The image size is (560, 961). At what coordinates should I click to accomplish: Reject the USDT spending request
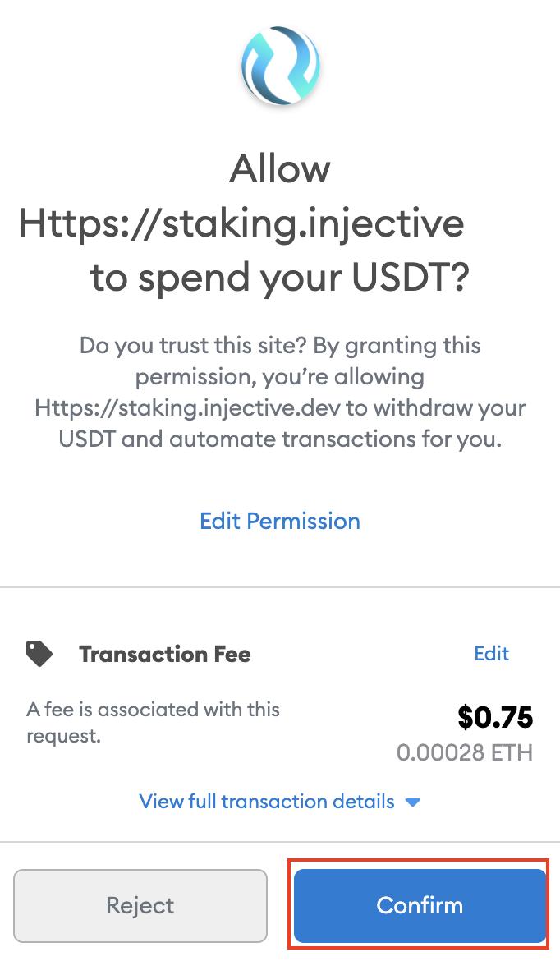pos(140,905)
